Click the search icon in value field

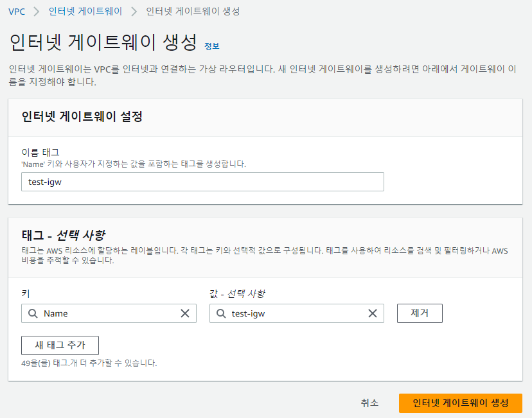tap(221, 313)
